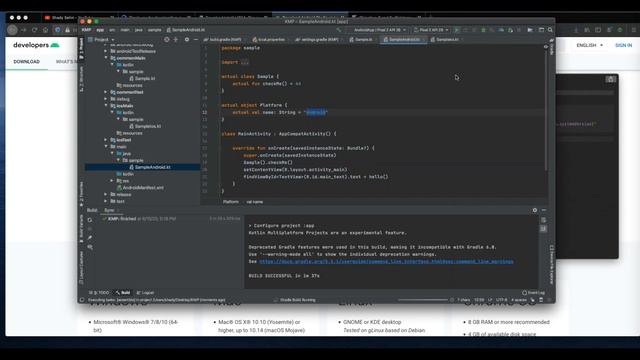The width and height of the screenshot is (640, 360).
Task: Expand the debug folder
Action: (106, 99)
